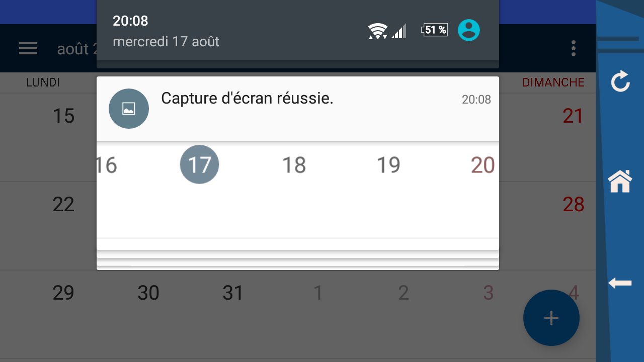
Task: Select Monday 15 in calendar
Action: tap(63, 116)
